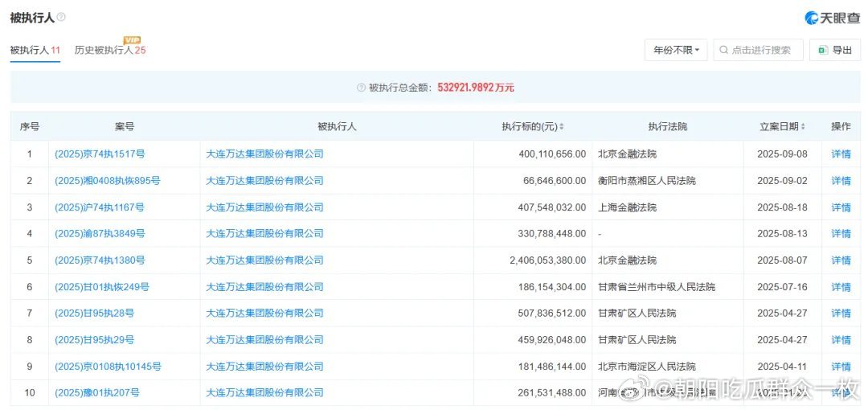Click the total amount 532921.9892万元

[x=476, y=88]
